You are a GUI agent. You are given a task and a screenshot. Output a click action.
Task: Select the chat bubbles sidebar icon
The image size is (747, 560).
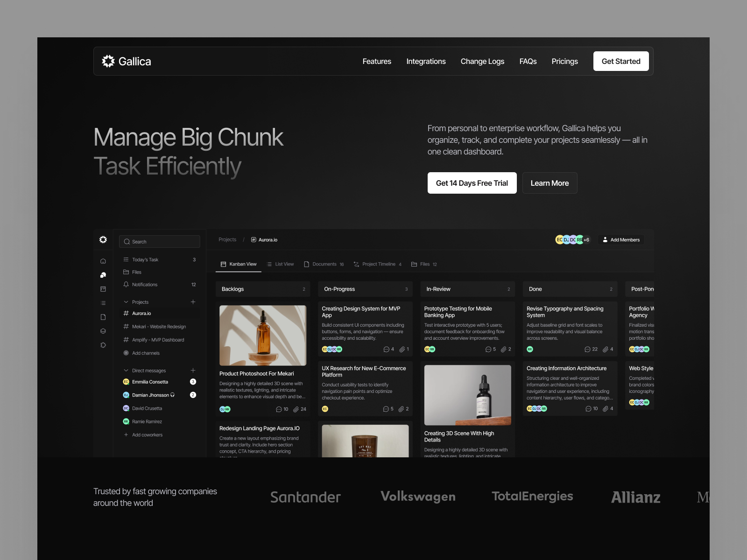click(103, 275)
